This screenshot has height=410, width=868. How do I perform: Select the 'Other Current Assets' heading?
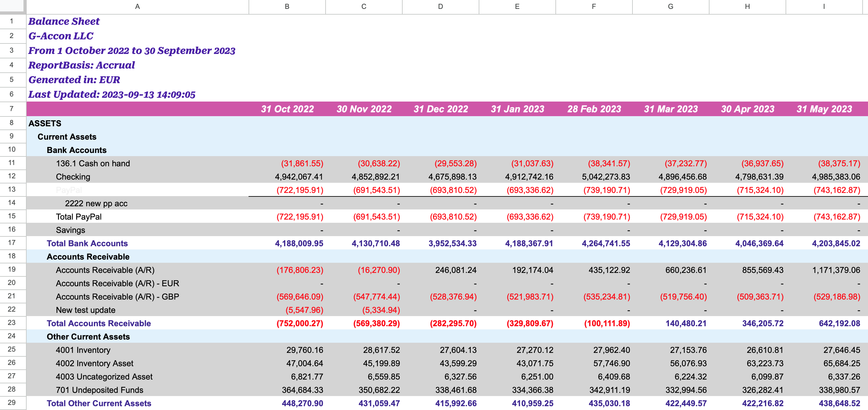pyautogui.click(x=88, y=337)
